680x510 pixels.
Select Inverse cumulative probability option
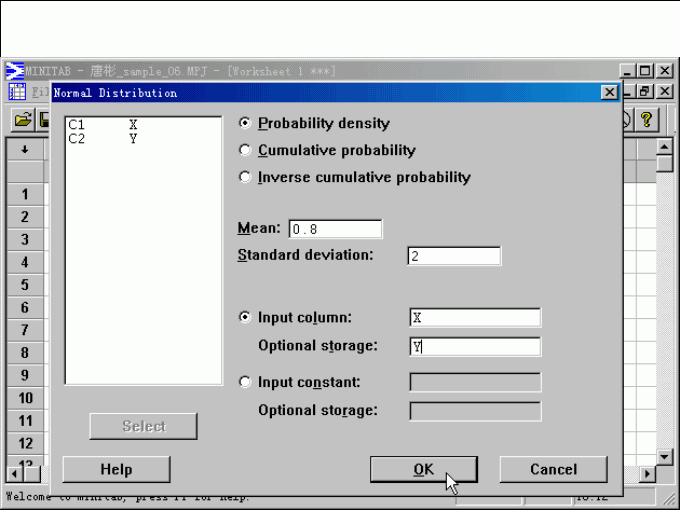pos(245,177)
